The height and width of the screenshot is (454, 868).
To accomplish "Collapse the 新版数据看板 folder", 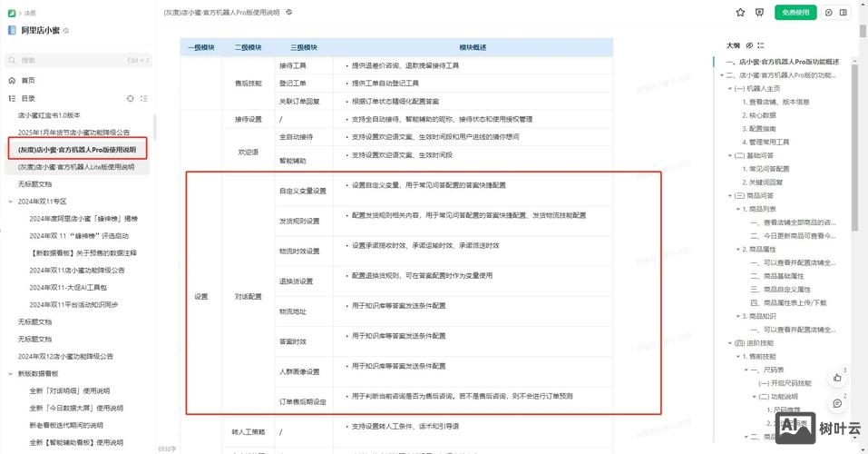I will [x=11, y=373].
